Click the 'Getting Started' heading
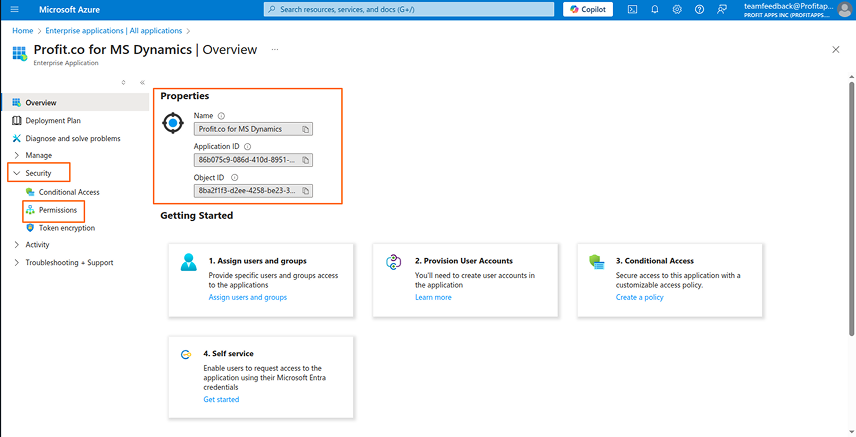The image size is (856, 437). pos(197,216)
